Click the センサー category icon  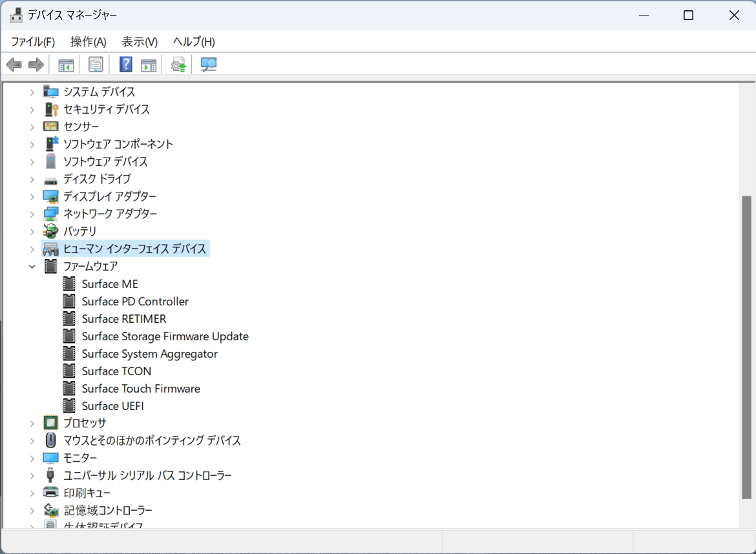click(50, 127)
